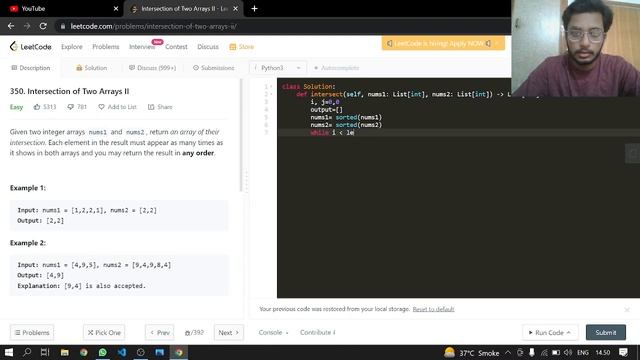This screenshot has height=360, width=640.
Task: Share the problem
Action: pos(160,107)
